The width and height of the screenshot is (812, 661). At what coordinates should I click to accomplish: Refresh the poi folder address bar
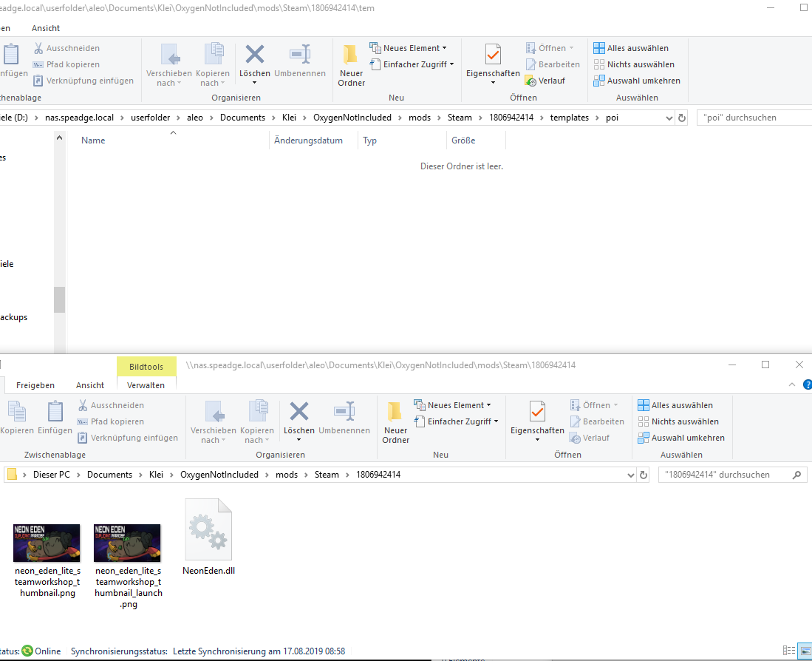click(x=682, y=118)
